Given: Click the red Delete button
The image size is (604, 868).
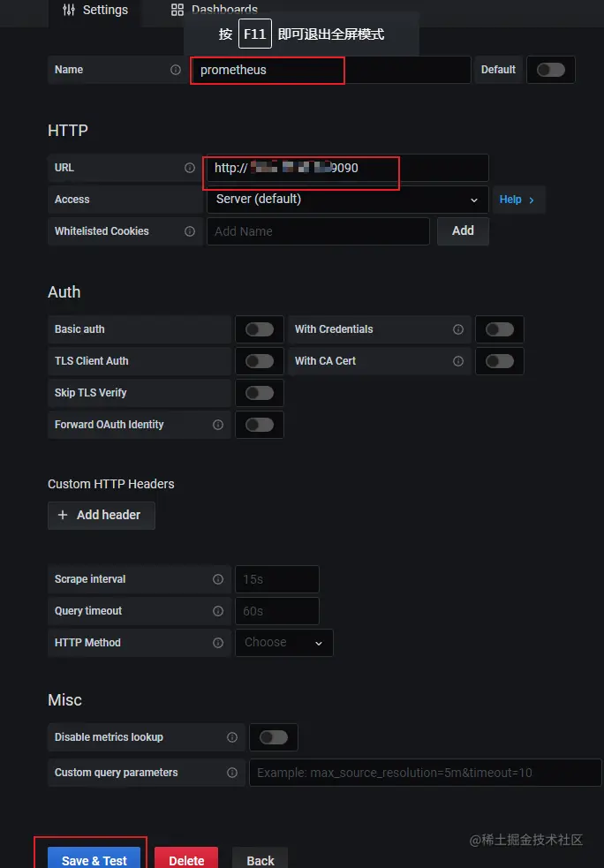Looking at the screenshot, I should [186, 858].
